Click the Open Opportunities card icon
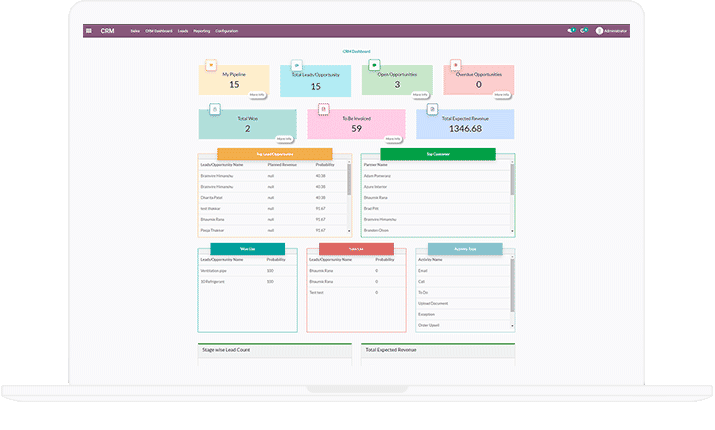The height and width of the screenshot is (430, 715). [374, 65]
